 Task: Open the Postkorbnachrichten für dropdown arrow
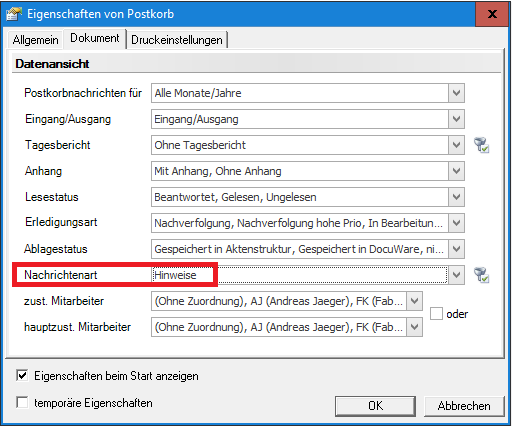point(456,93)
